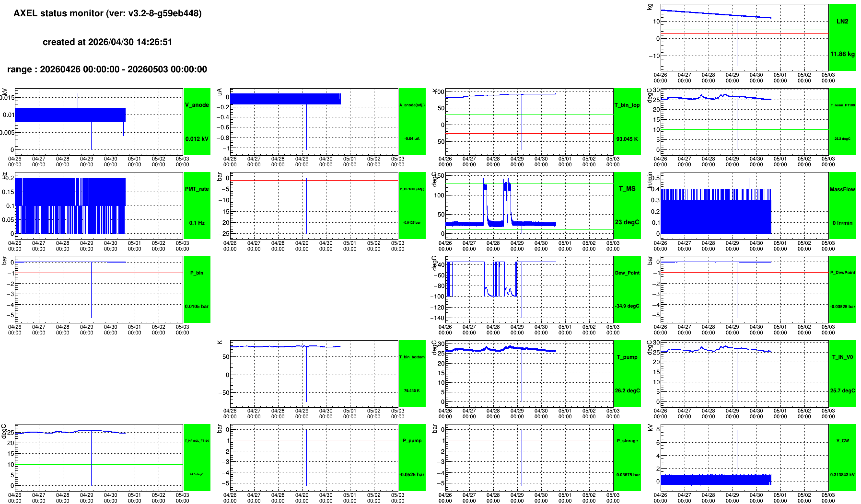
Task: Select the P_bin status panel
Action: pyautogui.click(x=197, y=289)
